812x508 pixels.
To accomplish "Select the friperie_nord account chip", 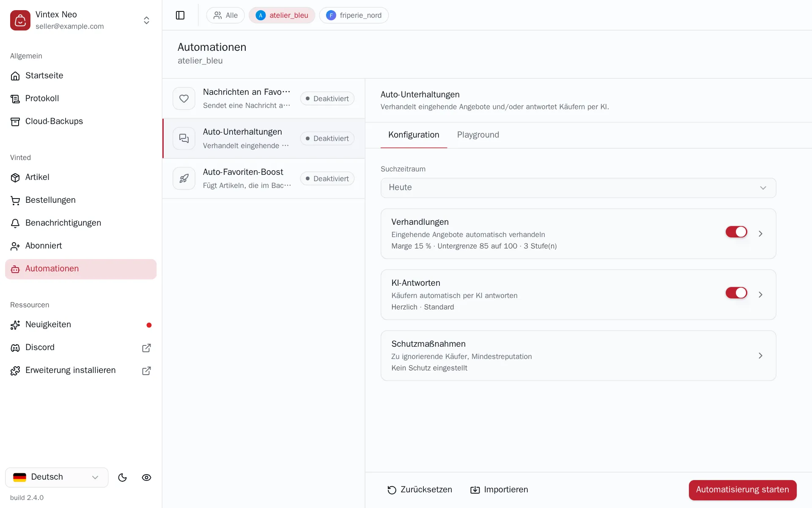I will tap(354, 15).
